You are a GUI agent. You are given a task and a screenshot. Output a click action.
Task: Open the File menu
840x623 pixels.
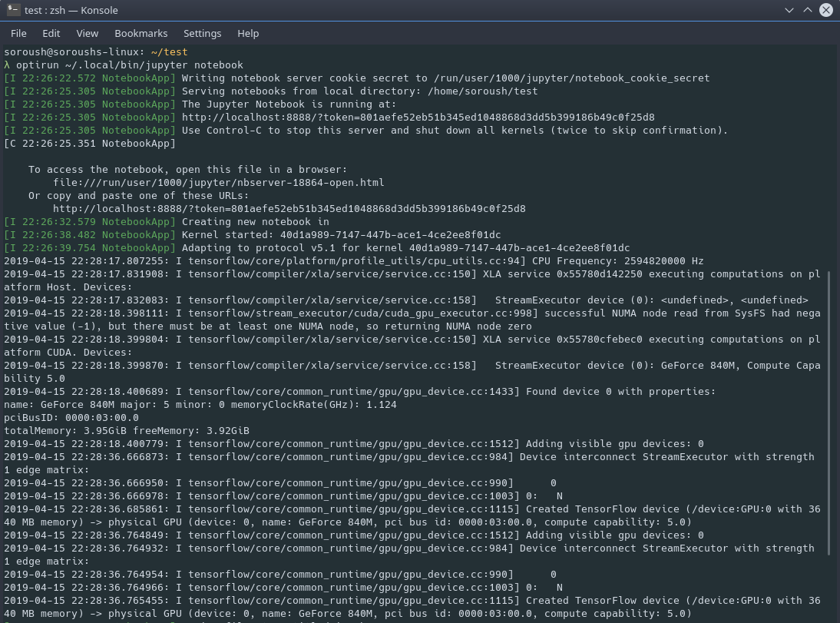pyautogui.click(x=18, y=33)
